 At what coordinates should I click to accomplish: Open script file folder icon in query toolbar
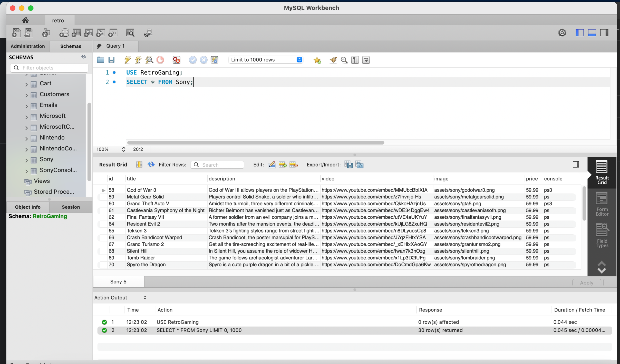click(101, 60)
